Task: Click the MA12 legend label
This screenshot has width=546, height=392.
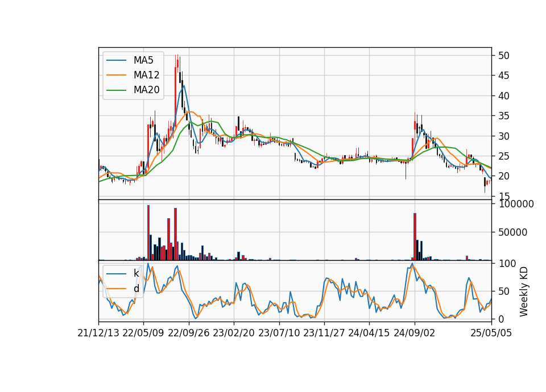Action: (146, 75)
